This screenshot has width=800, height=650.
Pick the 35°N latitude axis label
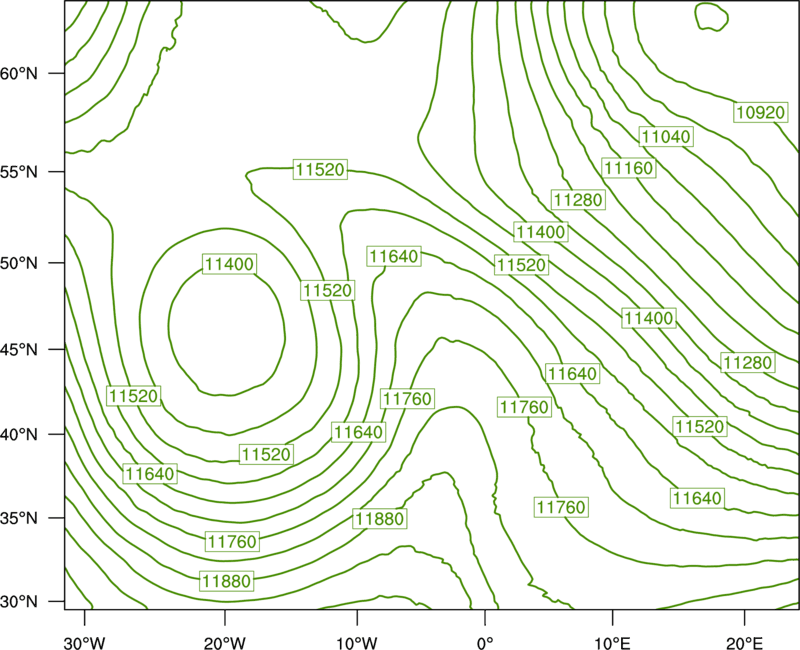coord(19,518)
